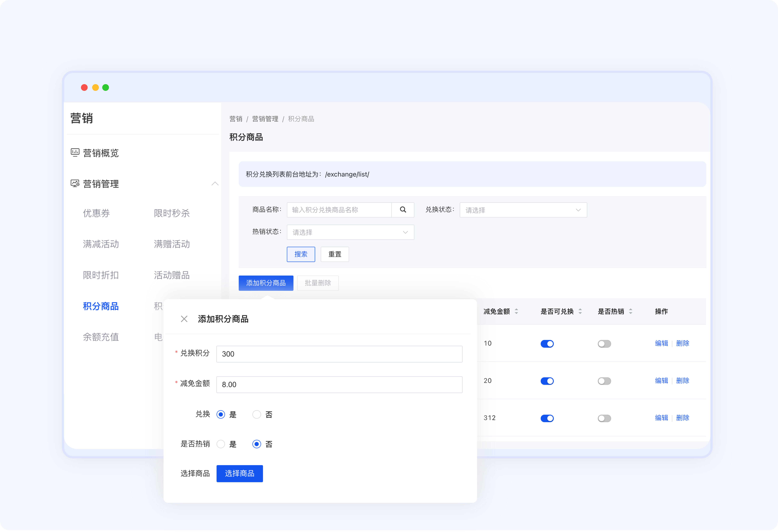Click the 兑换积分 input field

pos(339,354)
